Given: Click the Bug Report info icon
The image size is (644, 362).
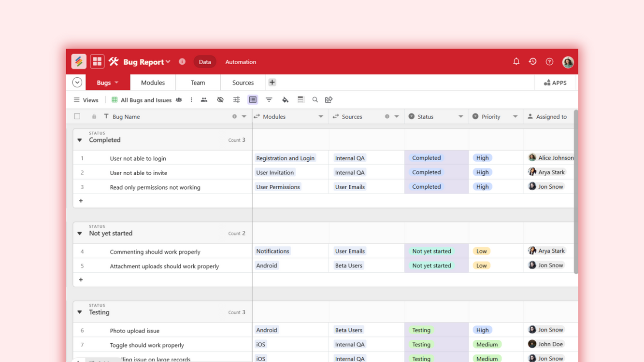Looking at the screenshot, I should pos(182,62).
